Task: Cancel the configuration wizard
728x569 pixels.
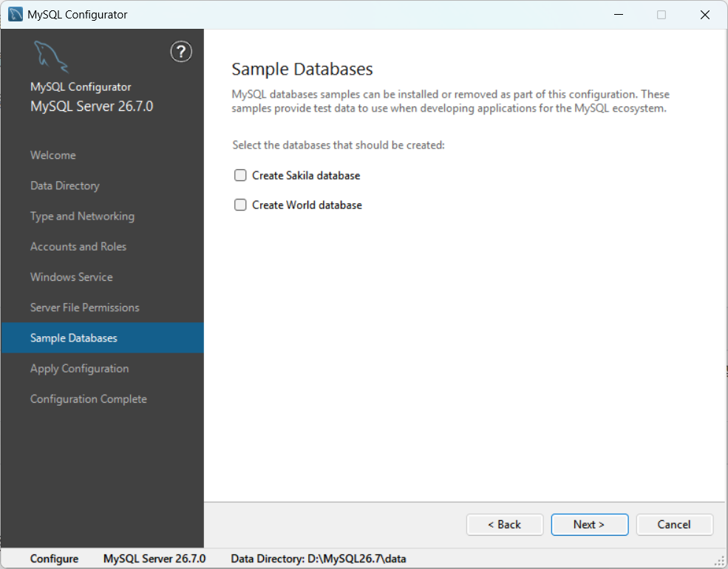Action: coord(675,525)
